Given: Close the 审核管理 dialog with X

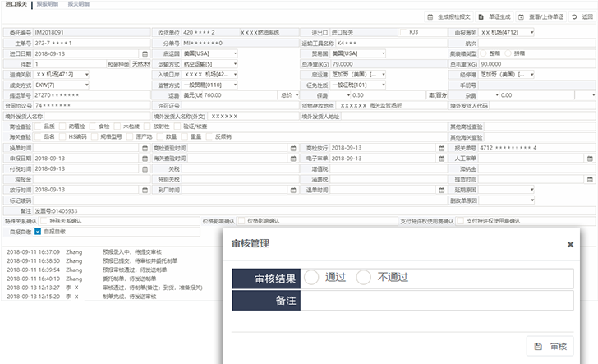Looking at the screenshot, I should click(570, 244).
